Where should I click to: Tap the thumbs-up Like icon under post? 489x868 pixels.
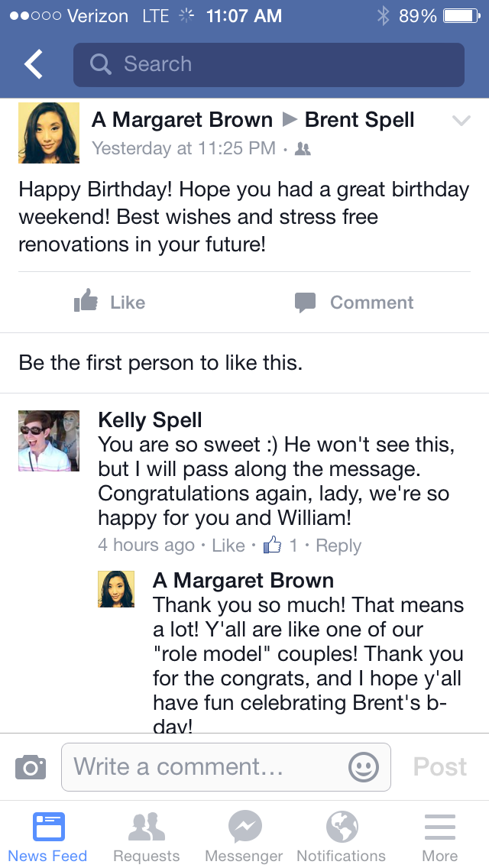coord(86,302)
